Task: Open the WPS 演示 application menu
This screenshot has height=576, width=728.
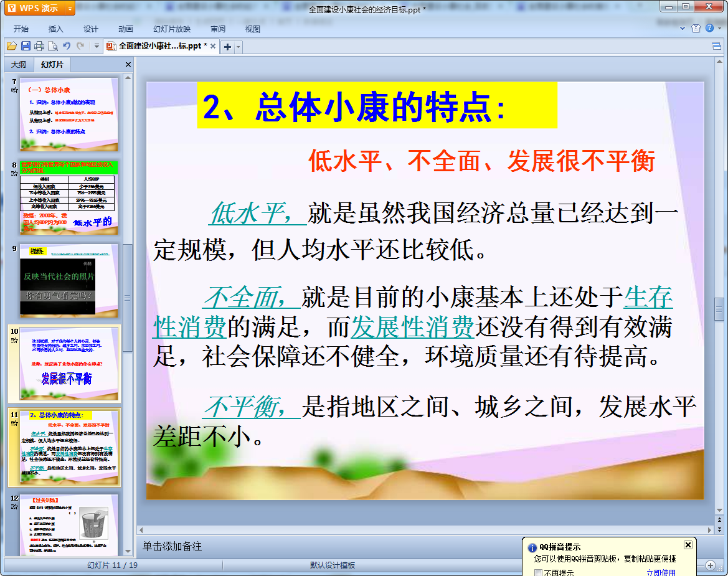Action: tap(35, 8)
